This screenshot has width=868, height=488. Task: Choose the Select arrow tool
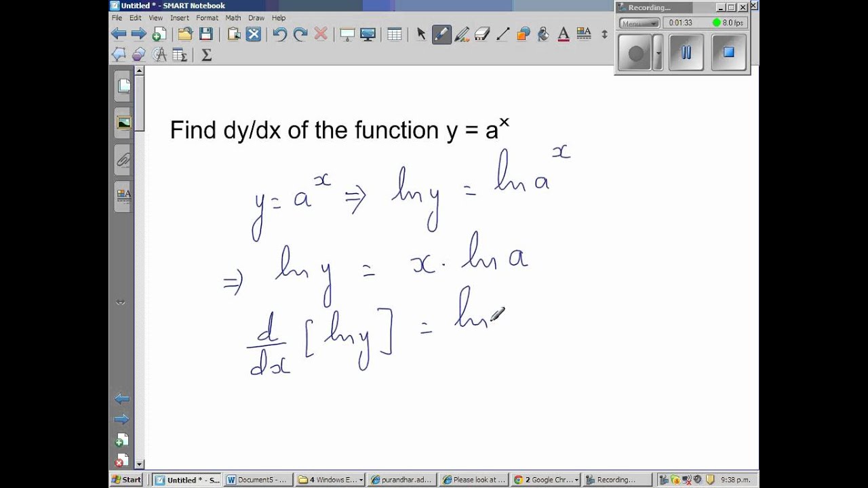[x=421, y=34]
